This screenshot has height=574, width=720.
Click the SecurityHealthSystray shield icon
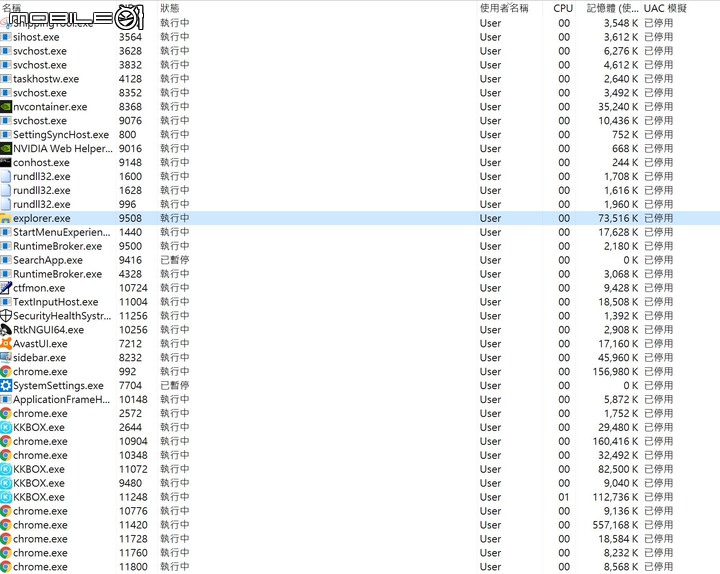pyautogui.click(x=6, y=316)
